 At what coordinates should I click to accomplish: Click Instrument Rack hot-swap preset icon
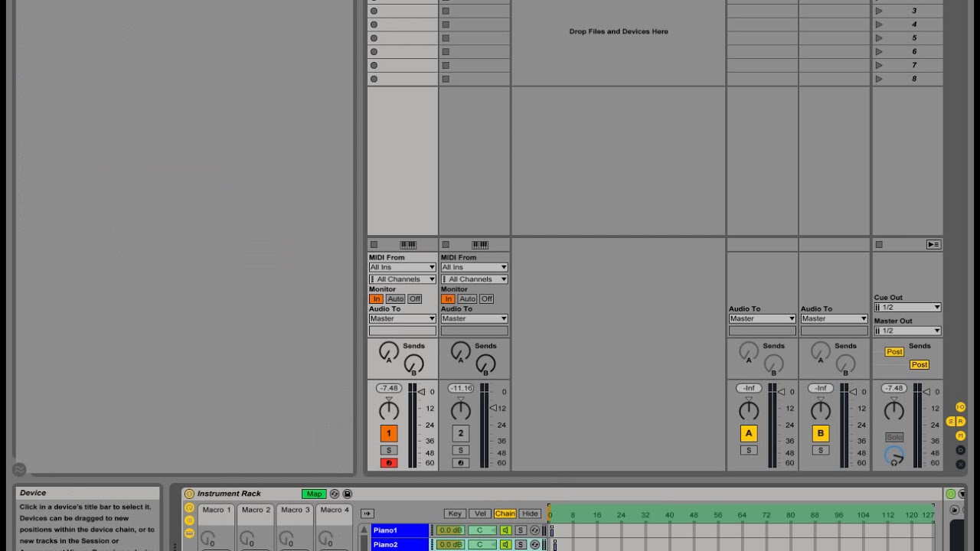click(x=335, y=494)
